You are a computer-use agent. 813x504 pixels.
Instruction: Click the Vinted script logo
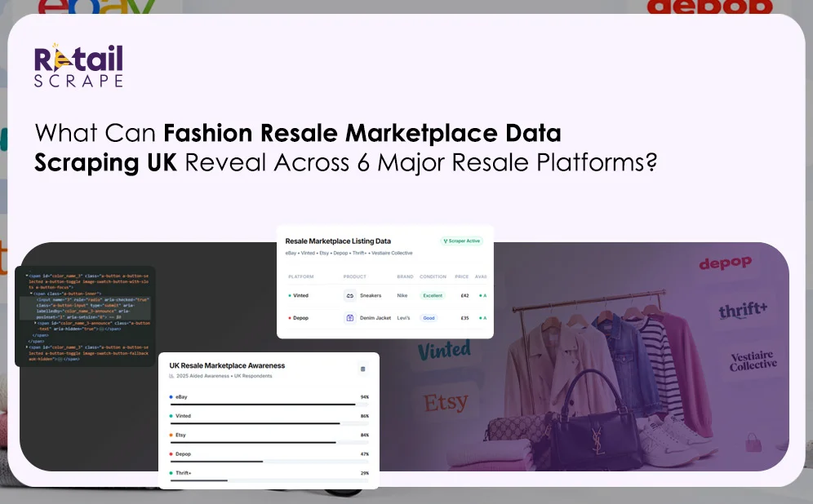click(444, 350)
